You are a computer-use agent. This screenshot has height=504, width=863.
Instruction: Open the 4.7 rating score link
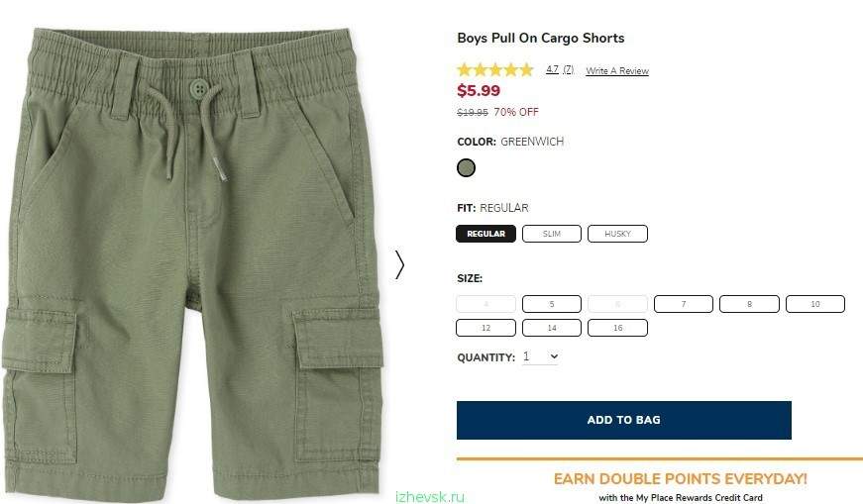click(552, 69)
